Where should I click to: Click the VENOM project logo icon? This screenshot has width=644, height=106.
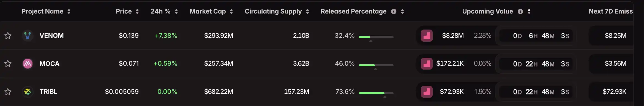point(28,36)
